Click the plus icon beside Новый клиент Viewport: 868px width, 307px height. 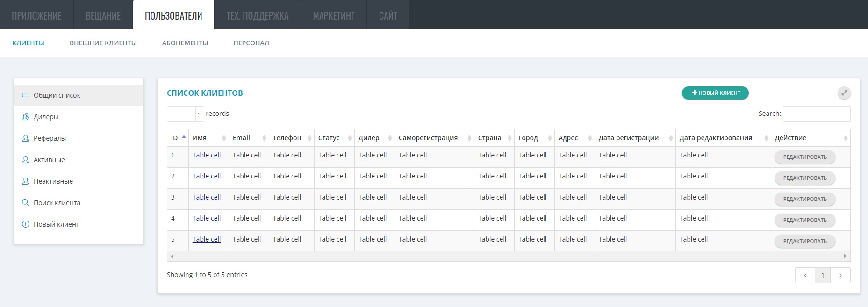point(26,224)
